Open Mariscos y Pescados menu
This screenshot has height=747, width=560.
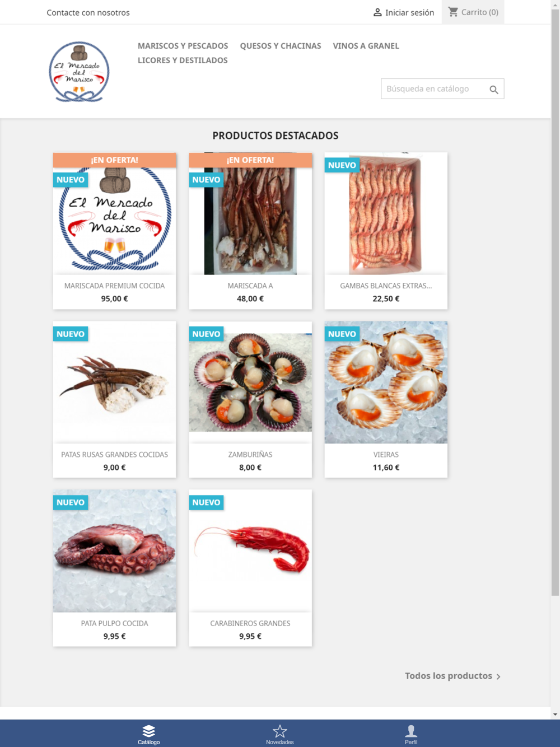click(x=183, y=46)
